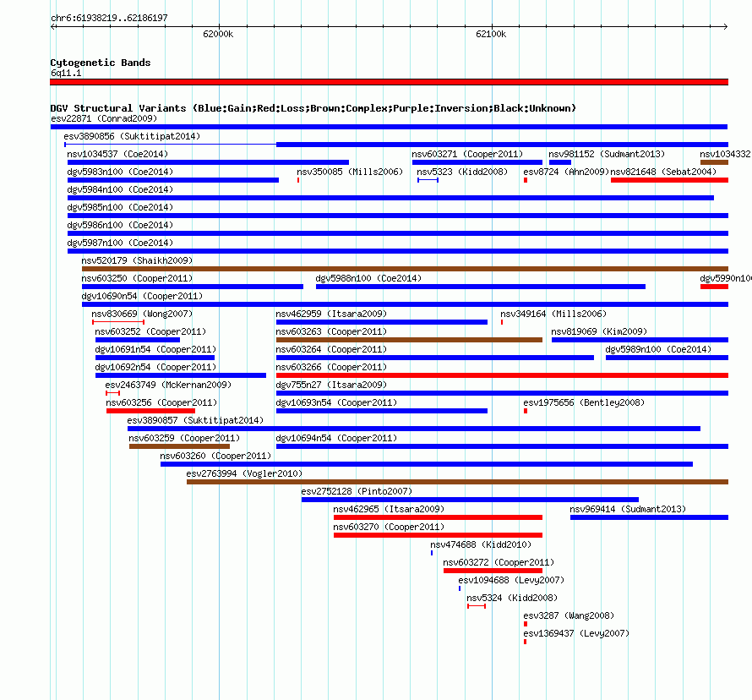Viewport: 752px width, 700px height.
Task: Select nsv603259 (Cooper2011) label
Action: pyautogui.click(x=184, y=438)
